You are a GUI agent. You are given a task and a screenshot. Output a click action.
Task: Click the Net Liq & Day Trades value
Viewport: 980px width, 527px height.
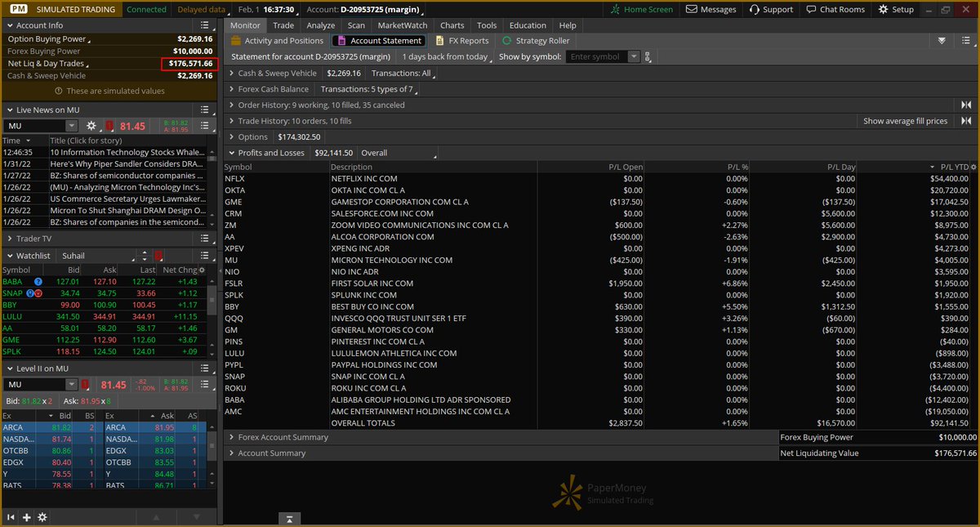click(x=190, y=64)
